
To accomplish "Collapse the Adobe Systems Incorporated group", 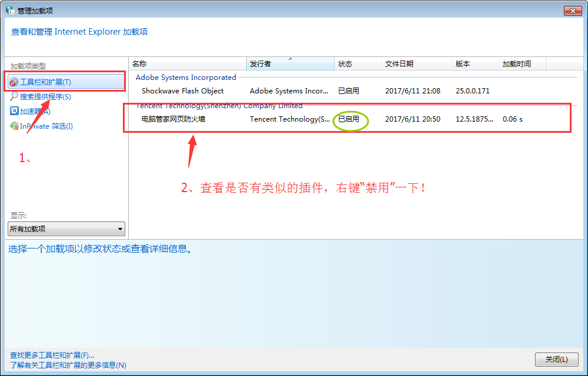I will tap(186, 78).
